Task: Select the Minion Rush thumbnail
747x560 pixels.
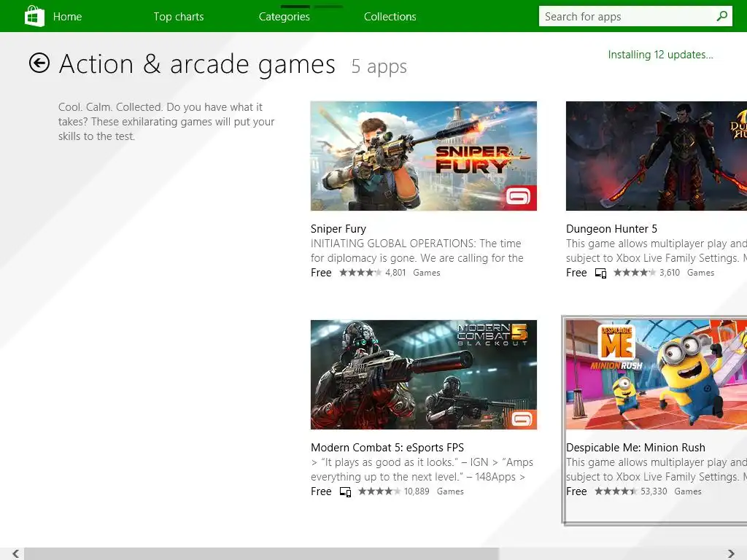Action: point(657,375)
